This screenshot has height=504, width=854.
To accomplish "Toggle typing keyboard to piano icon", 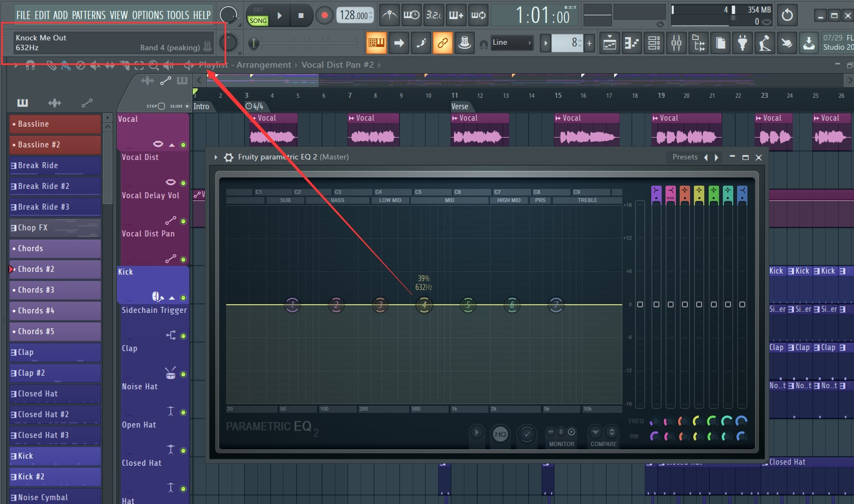I will [376, 43].
